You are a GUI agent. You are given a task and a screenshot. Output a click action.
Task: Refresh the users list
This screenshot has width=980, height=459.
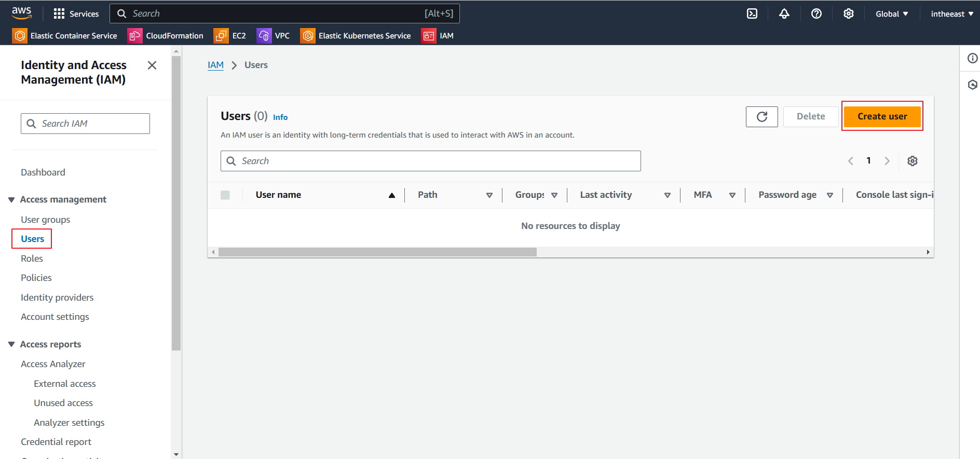tap(762, 117)
